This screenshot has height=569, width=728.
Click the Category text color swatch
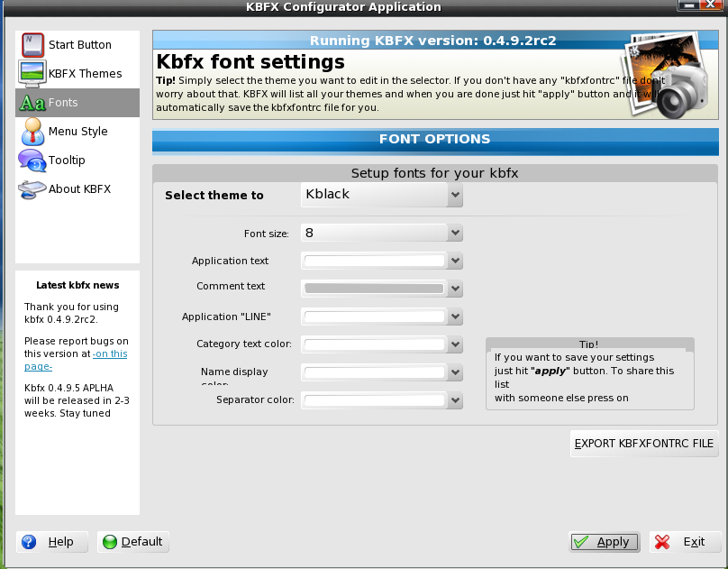(x=374, y=344)
